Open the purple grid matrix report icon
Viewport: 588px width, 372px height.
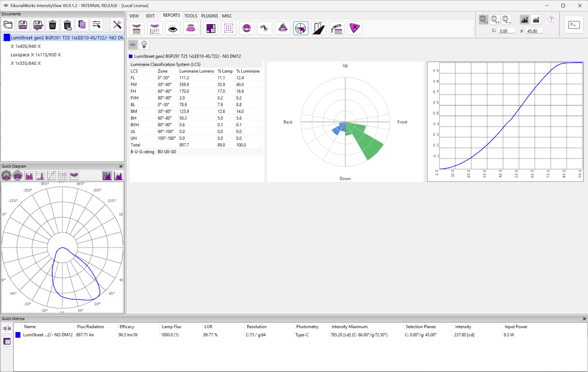pos(211,28)
